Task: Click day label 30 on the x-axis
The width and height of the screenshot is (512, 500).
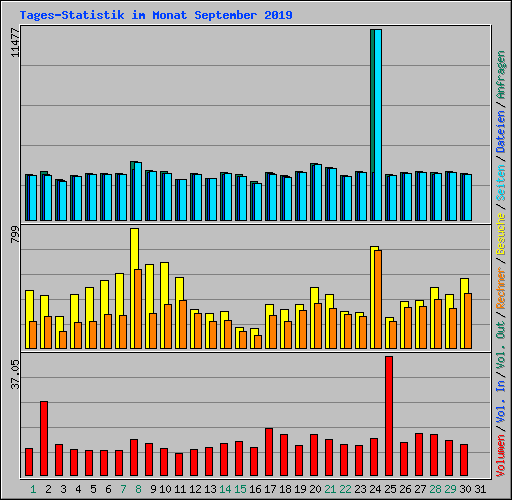Action: pyautogui.click(x=465, y=489)
